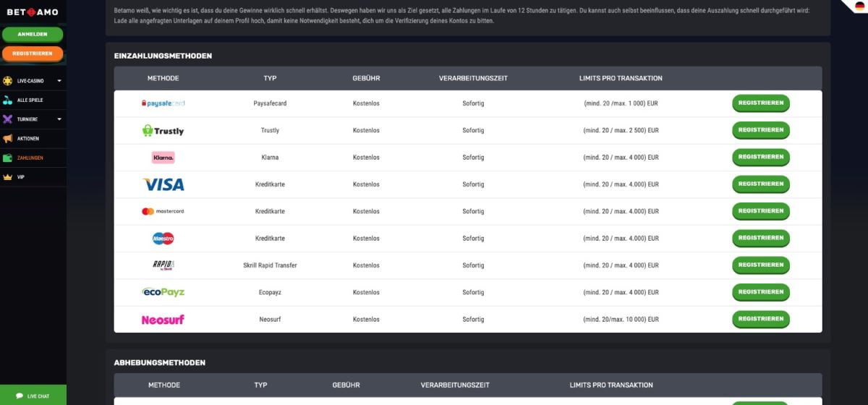The height and width of the screenshot is (405, 868).
Task: Click Registrieren in the Klarna row
Action: (761, 157)
